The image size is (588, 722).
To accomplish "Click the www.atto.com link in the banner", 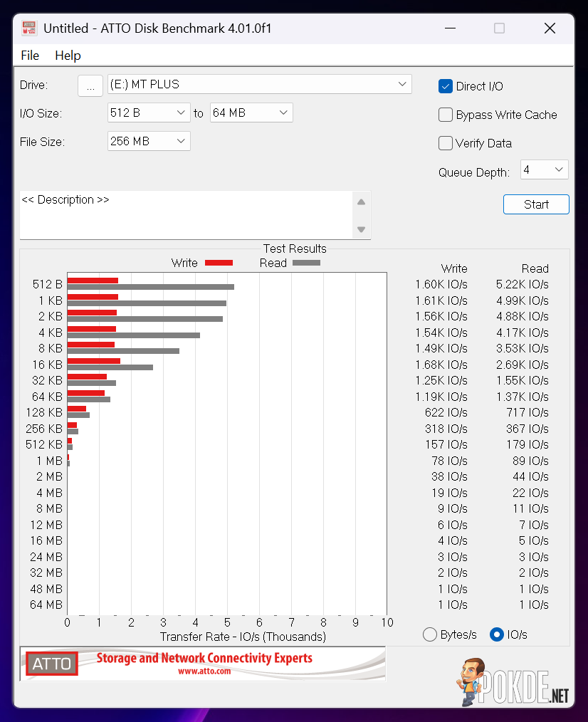I will tap(204, 671).
